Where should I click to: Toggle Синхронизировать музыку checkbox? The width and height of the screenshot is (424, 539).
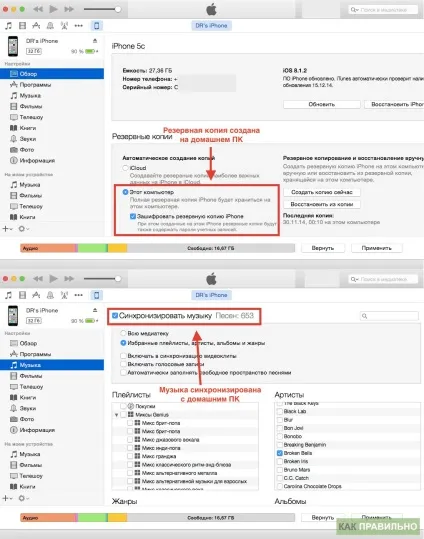115,315
